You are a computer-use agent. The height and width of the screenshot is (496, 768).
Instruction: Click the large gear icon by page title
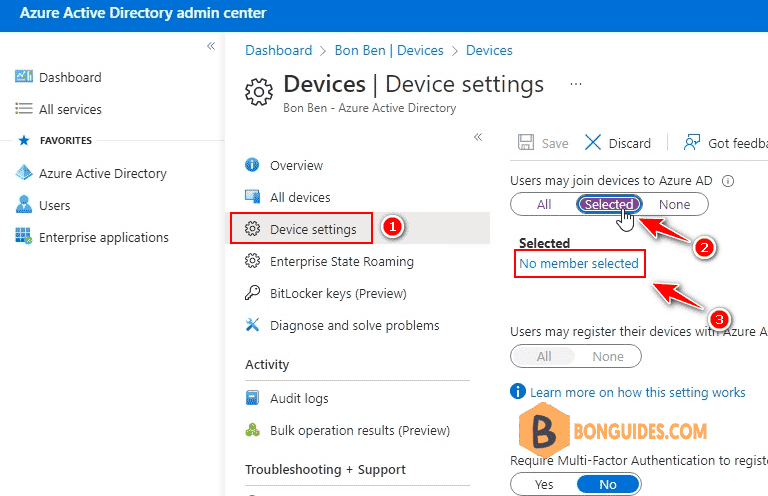[259, 92]
